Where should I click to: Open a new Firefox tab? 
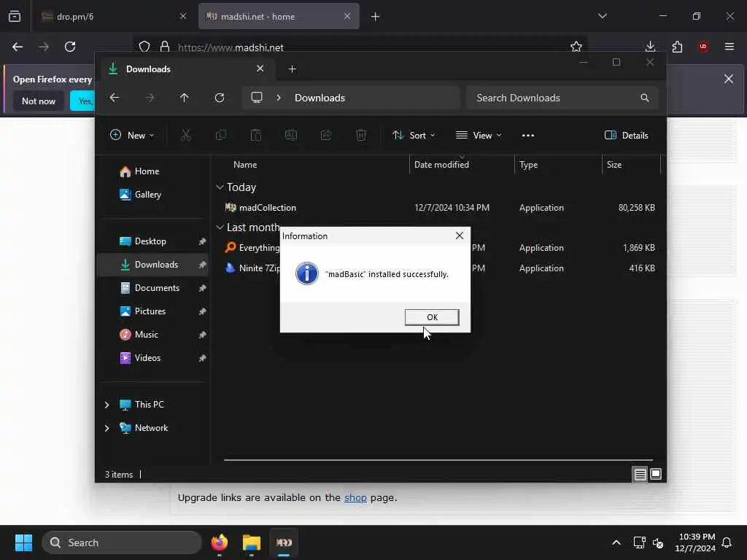coord(376,17)
